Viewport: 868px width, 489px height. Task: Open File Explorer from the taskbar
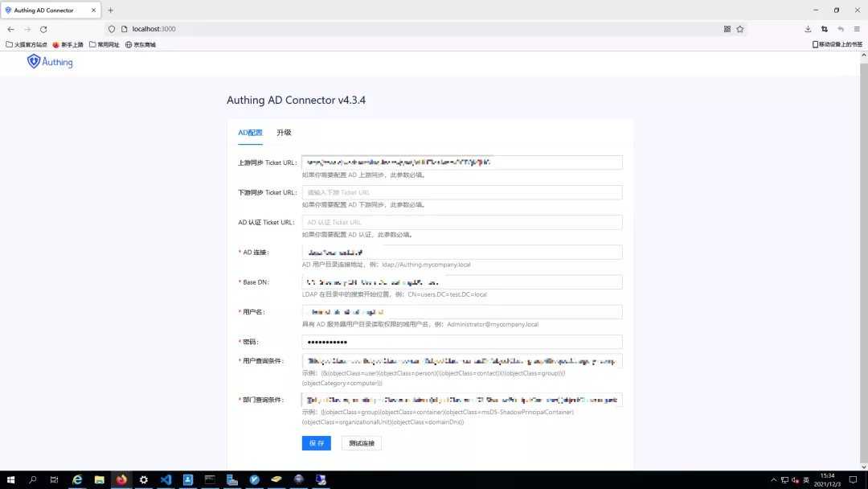[x=99, y=479]
